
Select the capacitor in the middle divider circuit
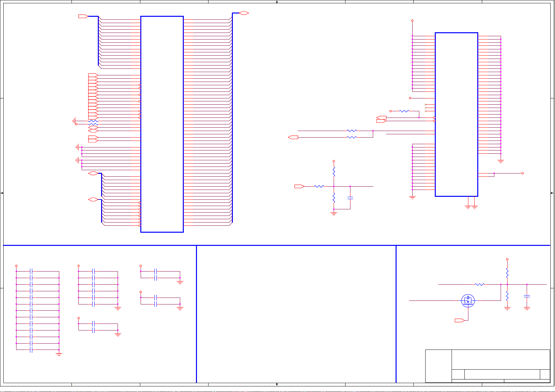(x=350, y=198)
